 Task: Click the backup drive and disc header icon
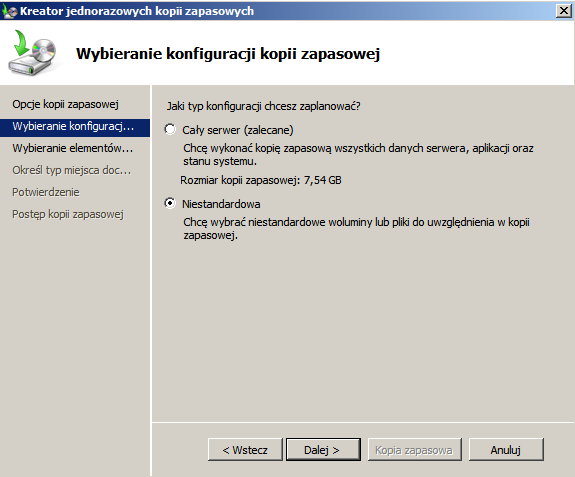pyautogui.click(x=32, y=53)
